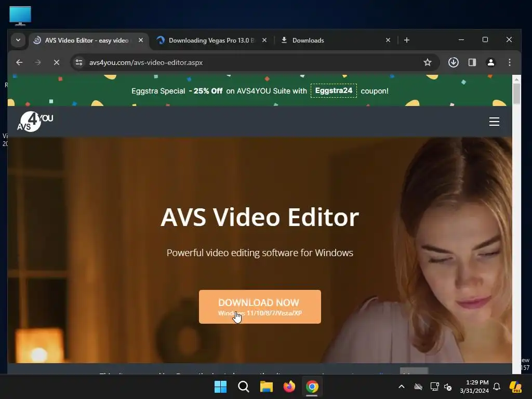Click the scrollbar up arrow
532x399 pixels.
tap(516, 79)
